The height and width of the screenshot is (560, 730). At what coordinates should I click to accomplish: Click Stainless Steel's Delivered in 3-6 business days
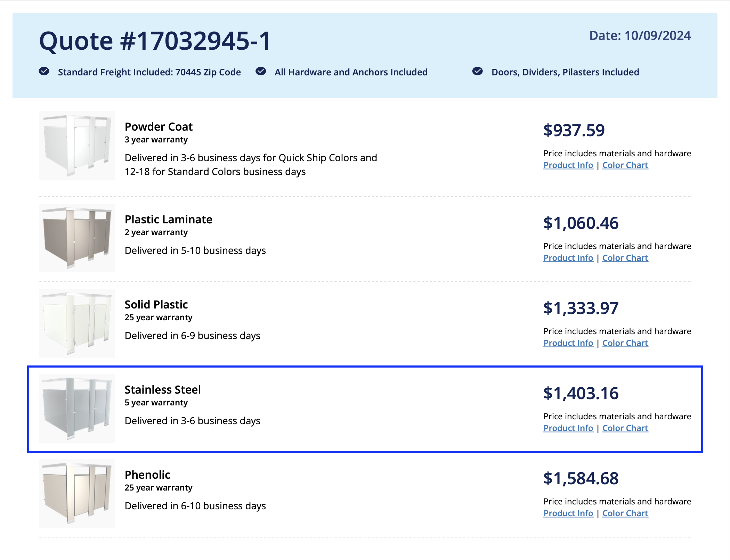pyautogui.click(x=193, y=421)
